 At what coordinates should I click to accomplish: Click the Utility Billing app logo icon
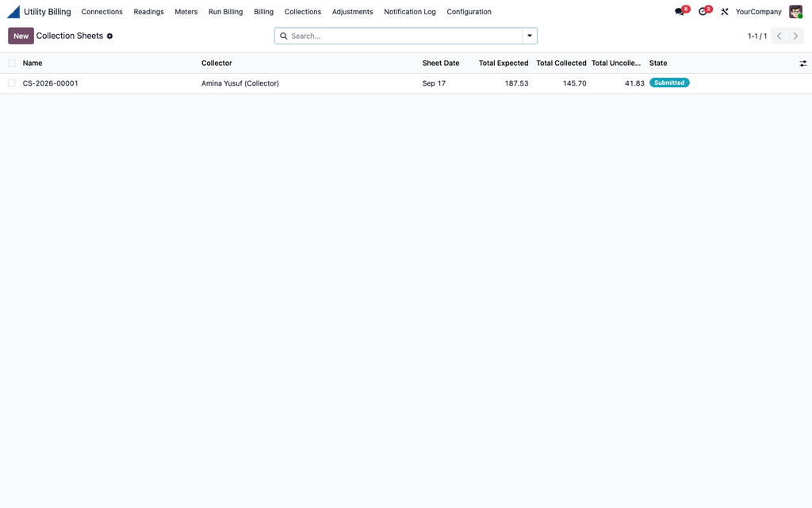pyautogui.click(x=13, y=11)
